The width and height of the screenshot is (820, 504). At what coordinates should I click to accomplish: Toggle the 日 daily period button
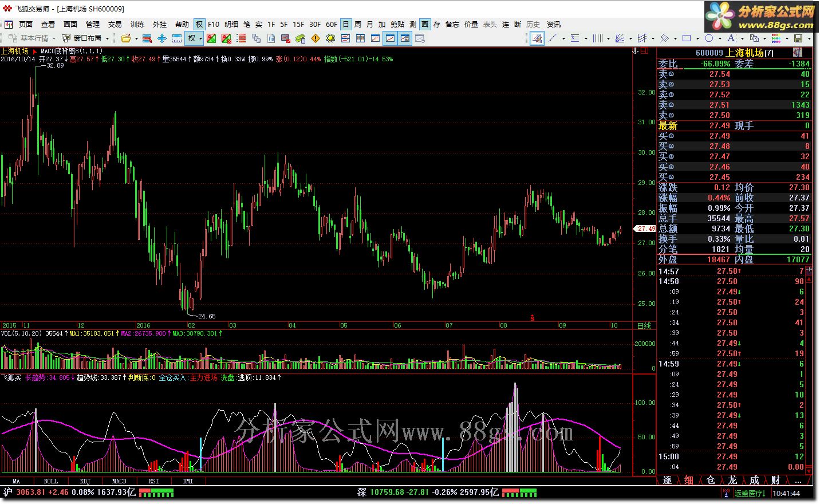click(345, 24)
